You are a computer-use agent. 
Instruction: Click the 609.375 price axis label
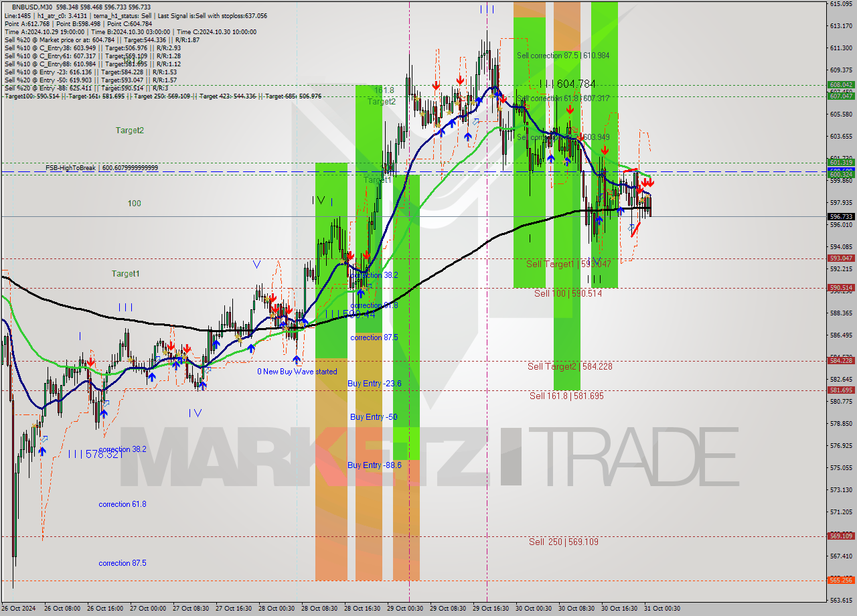click(x=841, y=70)
